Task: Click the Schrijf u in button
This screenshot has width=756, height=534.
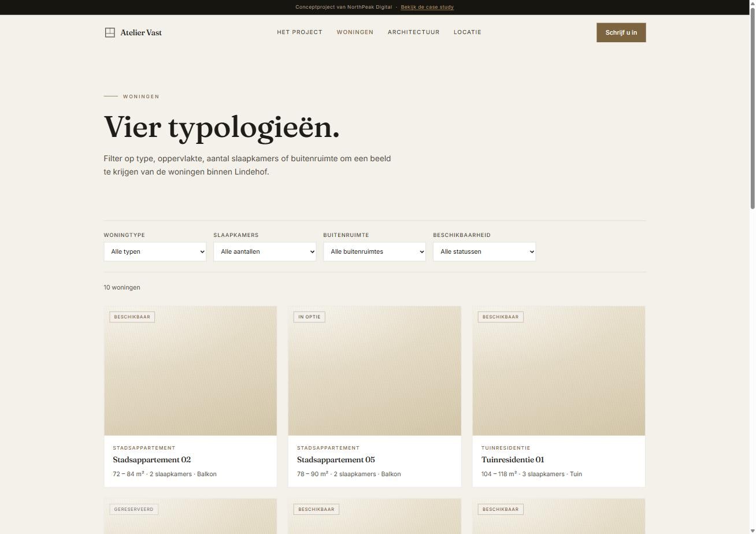Action: (x=621, y=32)
